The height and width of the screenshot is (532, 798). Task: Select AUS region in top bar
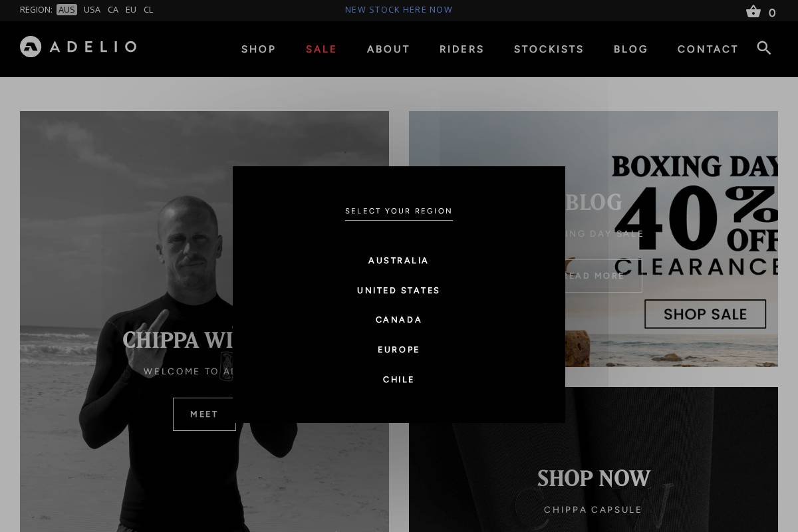pos(66,10)
